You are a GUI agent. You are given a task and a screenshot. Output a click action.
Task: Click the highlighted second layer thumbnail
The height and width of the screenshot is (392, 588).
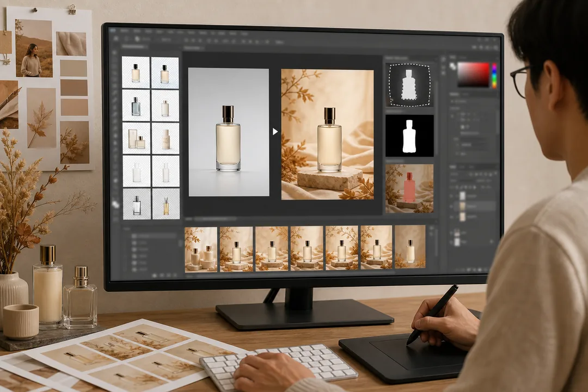pos(463,206)
